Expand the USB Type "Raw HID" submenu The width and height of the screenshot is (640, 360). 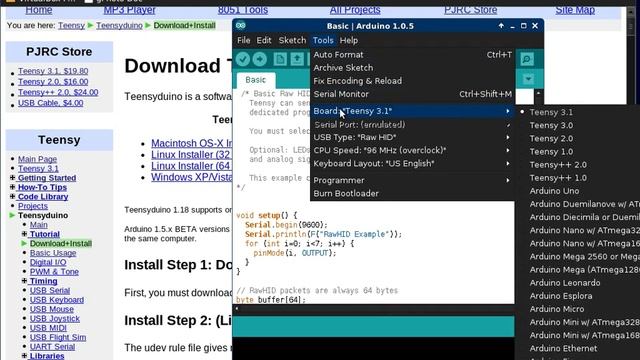click(412, 137)
